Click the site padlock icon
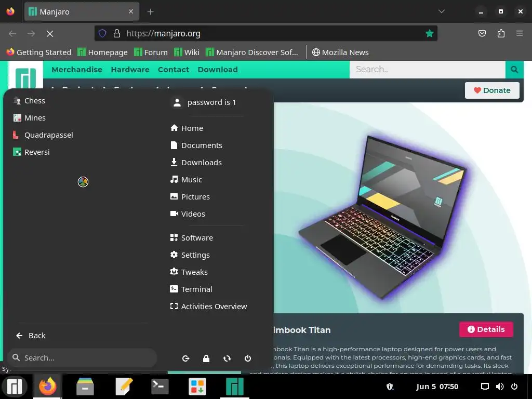 117,33
